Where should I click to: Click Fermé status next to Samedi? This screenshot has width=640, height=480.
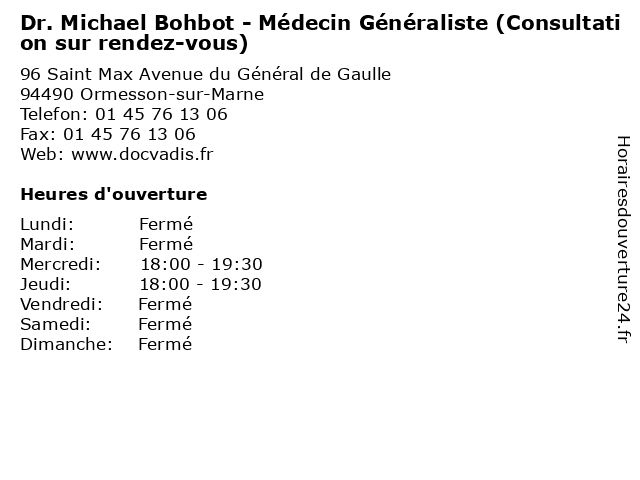pyautogui.click(x=165, y=324)
